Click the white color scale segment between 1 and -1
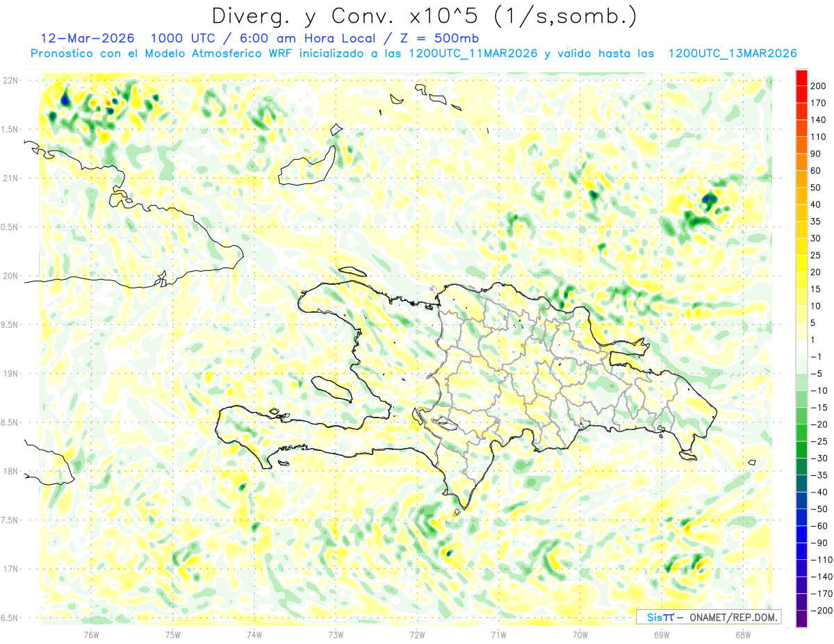This screenshot has width=834, height=644. point(801,348)
